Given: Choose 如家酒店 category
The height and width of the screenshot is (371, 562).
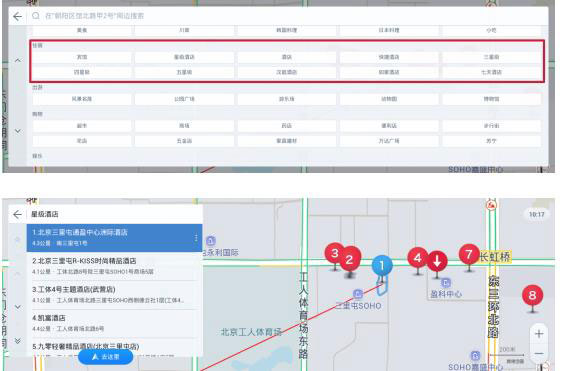Looking at the screenshot, I should [x=389, y=72].
